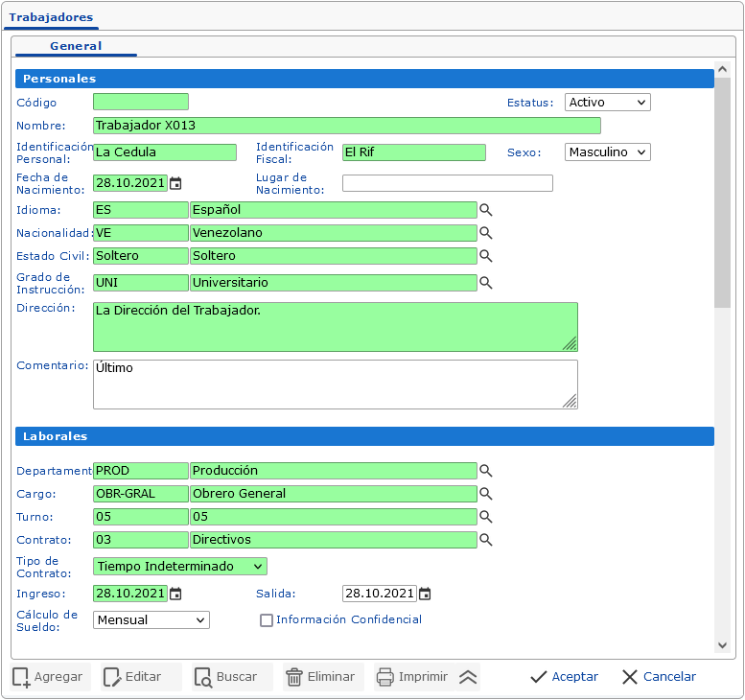Click the search magnifier beside Idioma

point(485,210)
